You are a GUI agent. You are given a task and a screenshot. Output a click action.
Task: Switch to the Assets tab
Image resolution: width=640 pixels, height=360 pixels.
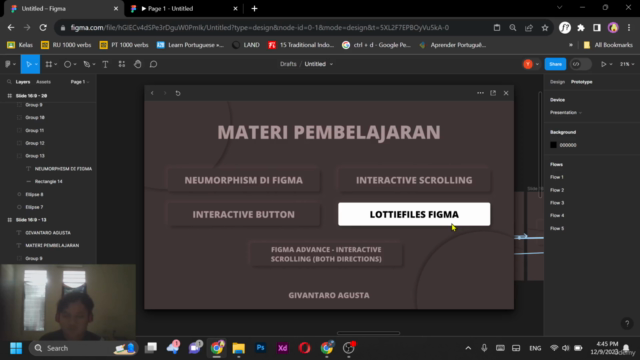tap(43, 82)
